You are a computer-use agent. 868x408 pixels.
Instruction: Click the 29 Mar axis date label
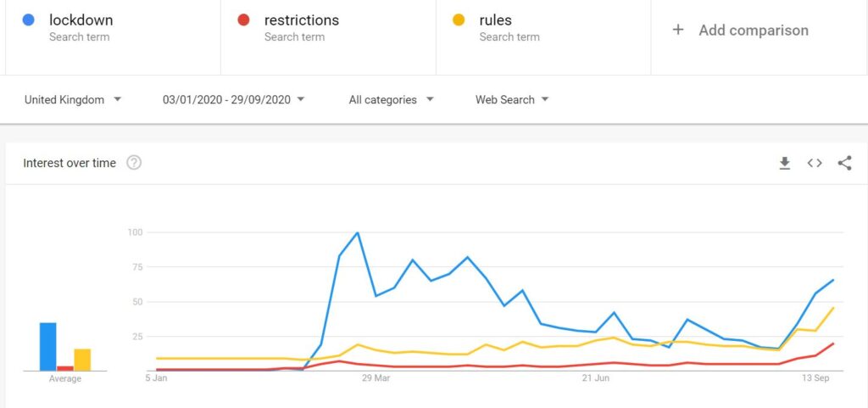click(376, 378)
